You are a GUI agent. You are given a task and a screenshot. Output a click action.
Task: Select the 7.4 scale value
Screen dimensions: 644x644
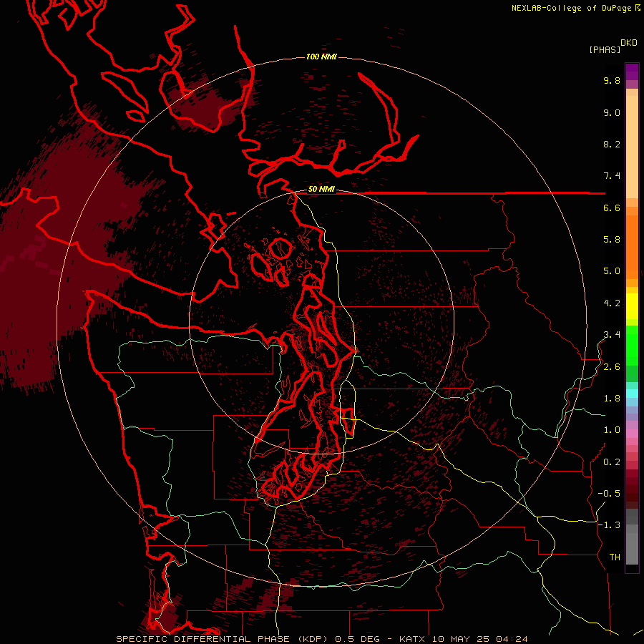[x=612, y=176]
